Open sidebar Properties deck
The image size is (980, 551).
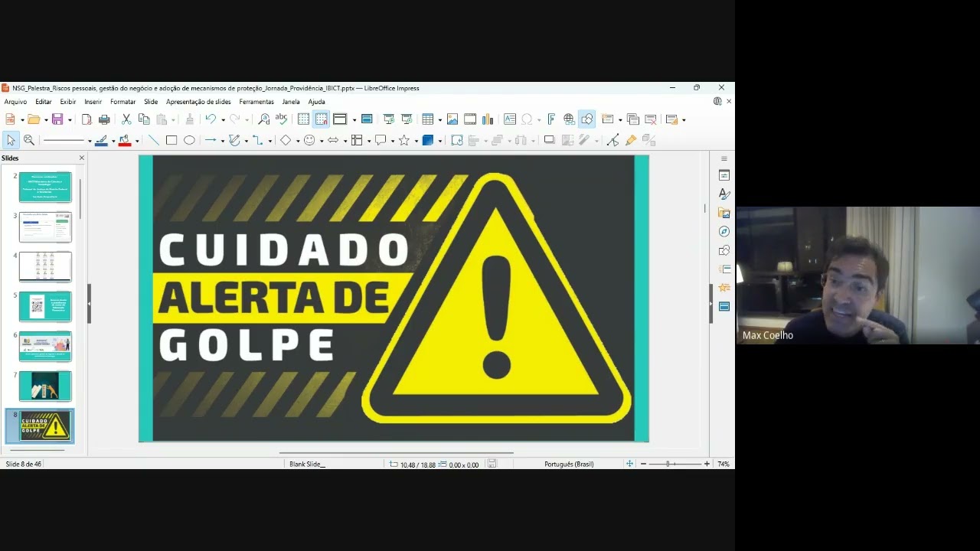coord(724,175)
